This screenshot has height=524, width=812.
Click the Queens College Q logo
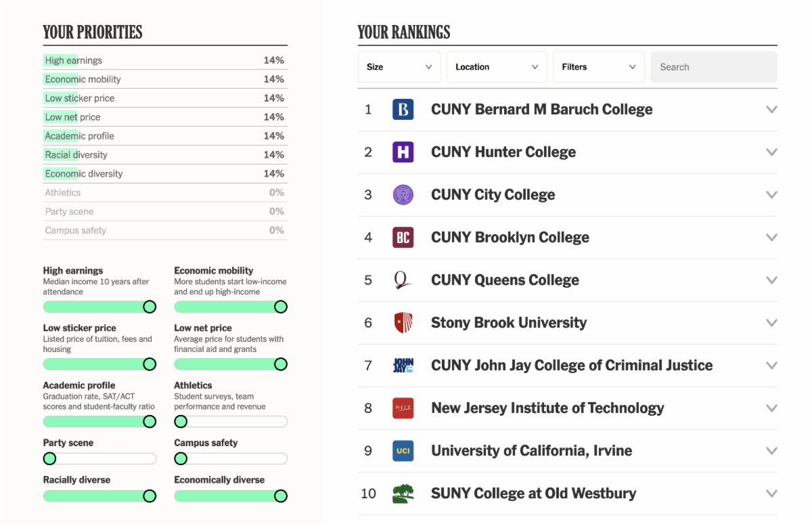click(x=403, y=280)
